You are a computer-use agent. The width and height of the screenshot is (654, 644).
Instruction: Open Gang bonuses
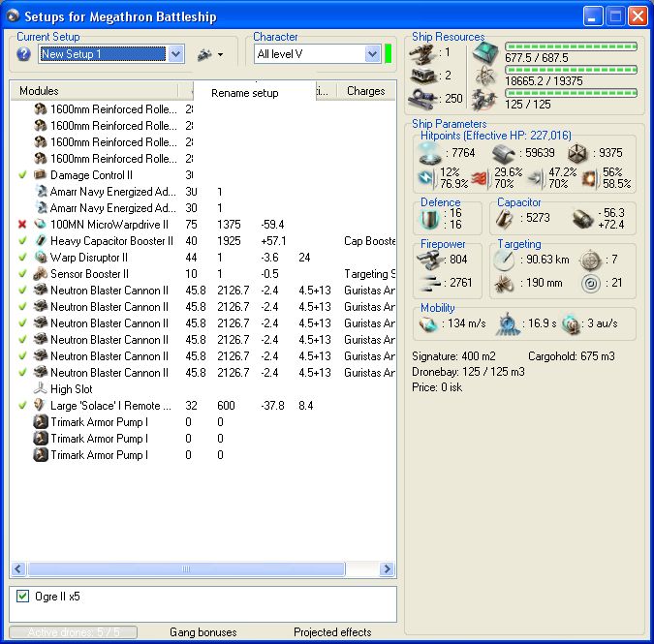click(x=203, y=632)
